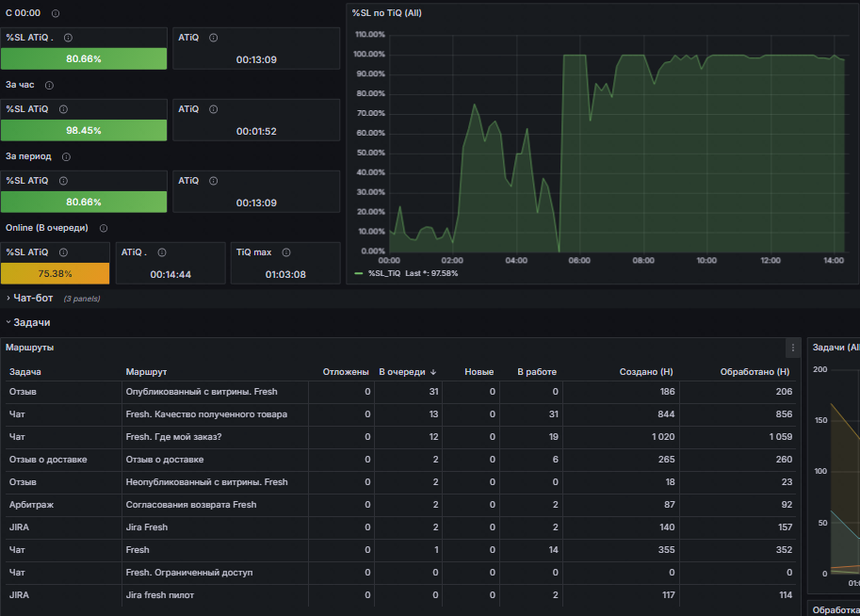The height and width of the screenshot is (616, 860).
Task: Click the Маршрут column header
Action: tap(146, 372)
